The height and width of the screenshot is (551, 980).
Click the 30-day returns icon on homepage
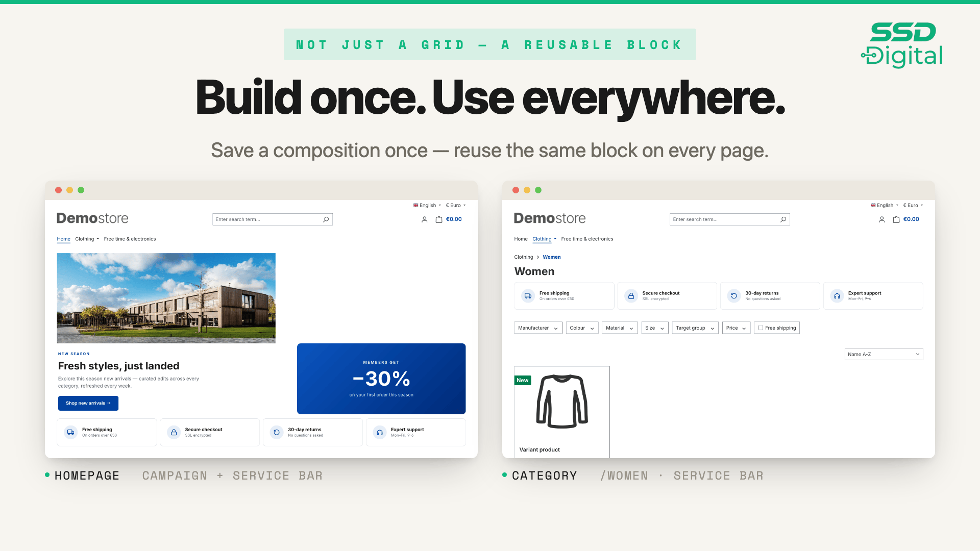[x=277, y=432]
